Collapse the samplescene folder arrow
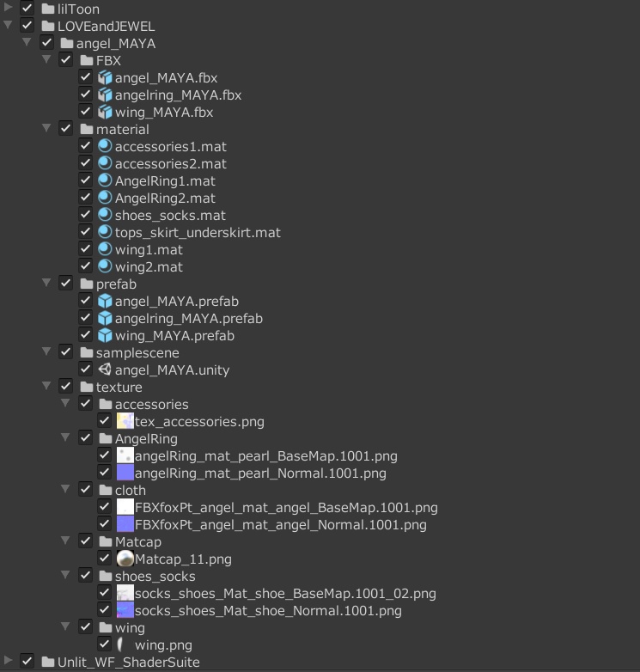Image resolution: width=640 pixels, height=672 pixels. 46,351
